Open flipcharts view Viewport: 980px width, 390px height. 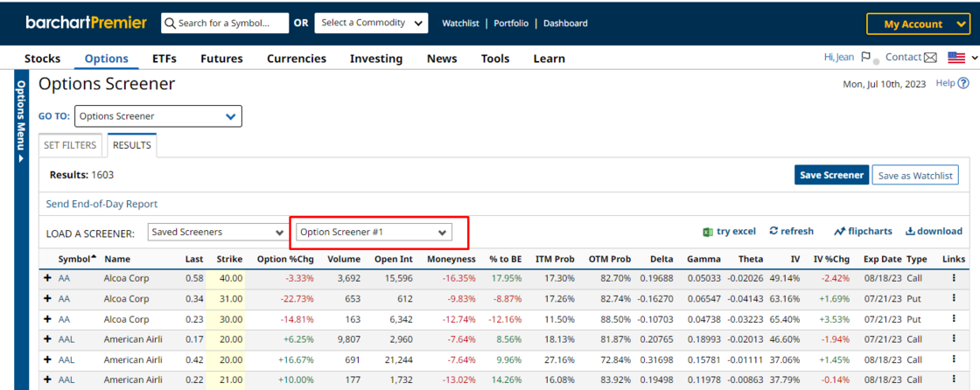click(863, 231)
